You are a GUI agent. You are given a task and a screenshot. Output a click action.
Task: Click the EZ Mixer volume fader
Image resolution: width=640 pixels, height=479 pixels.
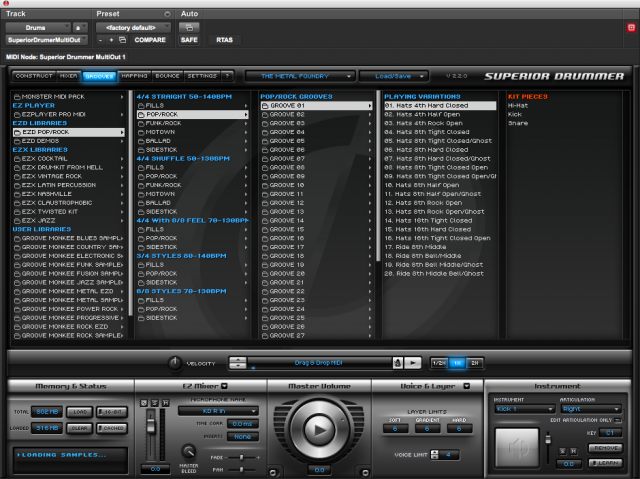click(x=151, y=426)
